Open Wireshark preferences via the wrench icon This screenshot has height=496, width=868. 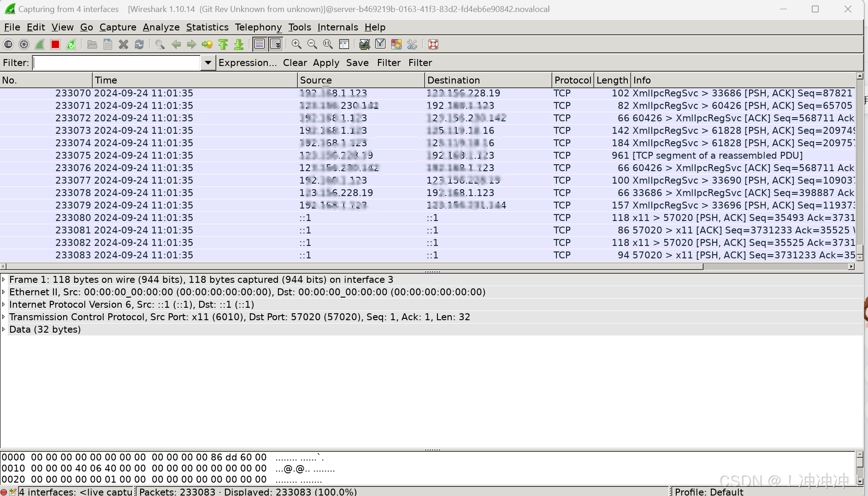coord(412,44)
